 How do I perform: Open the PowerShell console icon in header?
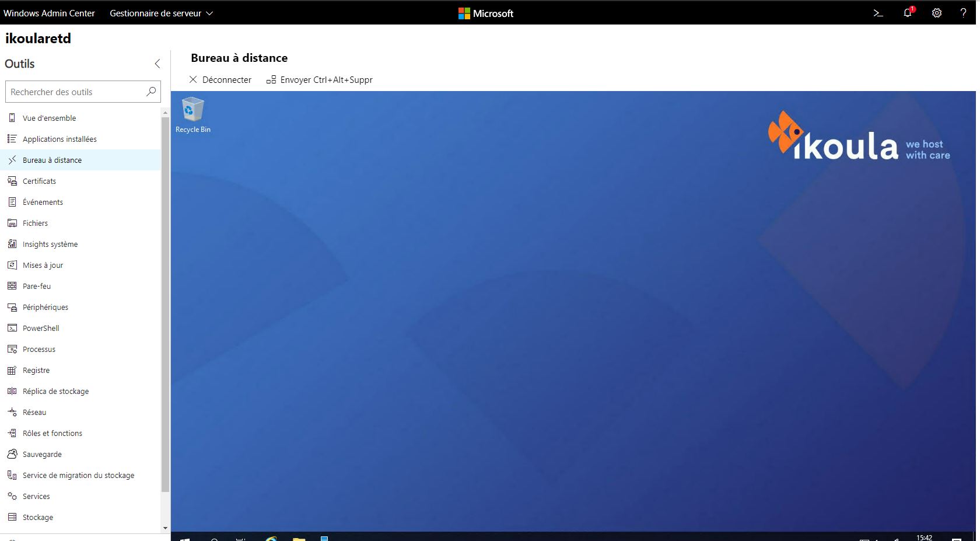click(878, 13)
